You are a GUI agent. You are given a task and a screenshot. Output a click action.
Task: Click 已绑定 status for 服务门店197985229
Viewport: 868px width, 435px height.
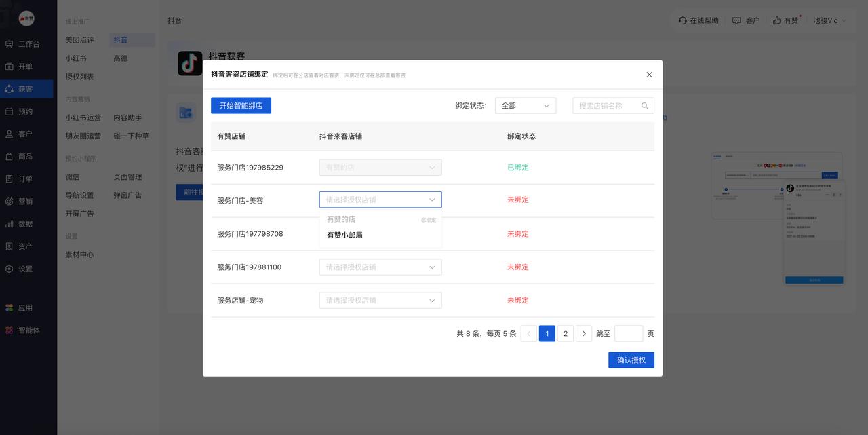(x=518, y=167)
